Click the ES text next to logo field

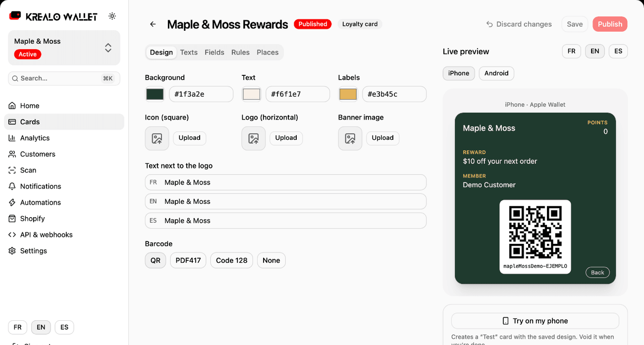[x=286, y=221]
